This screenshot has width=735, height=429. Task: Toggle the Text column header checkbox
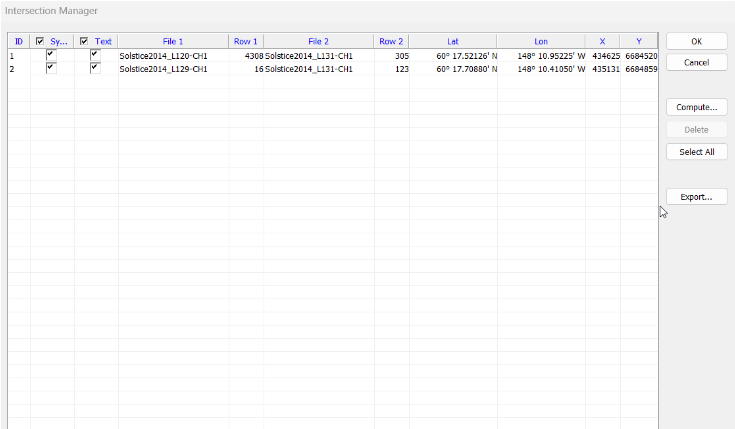pos(84,41)
